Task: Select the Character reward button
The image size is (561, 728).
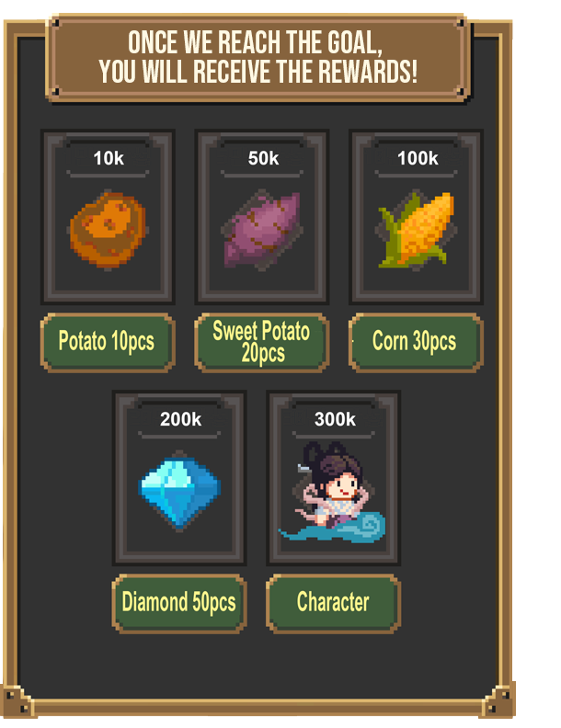Action: pyautogui.click(x=333, y=604)
